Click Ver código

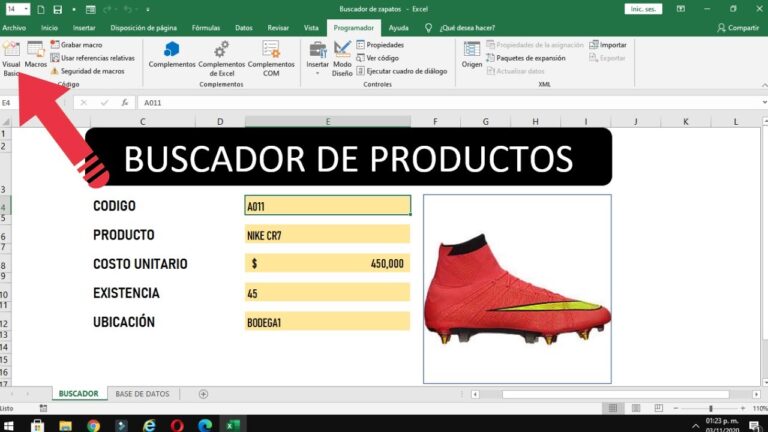tap(377, 58)
